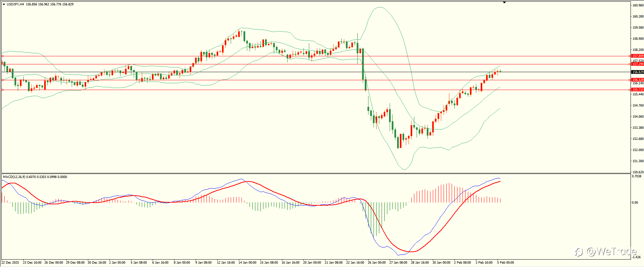Image resolution: width=644 pixels, height=267 pixels.
Task: Click the 30 Dec 16:00 time label
Action: [97, 263]
